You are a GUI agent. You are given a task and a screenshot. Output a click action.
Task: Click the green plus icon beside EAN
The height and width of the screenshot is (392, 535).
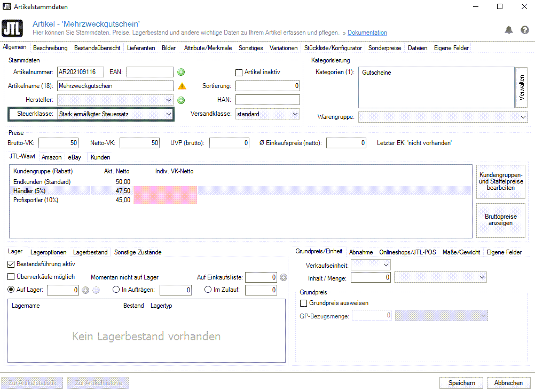click(181, 72)
